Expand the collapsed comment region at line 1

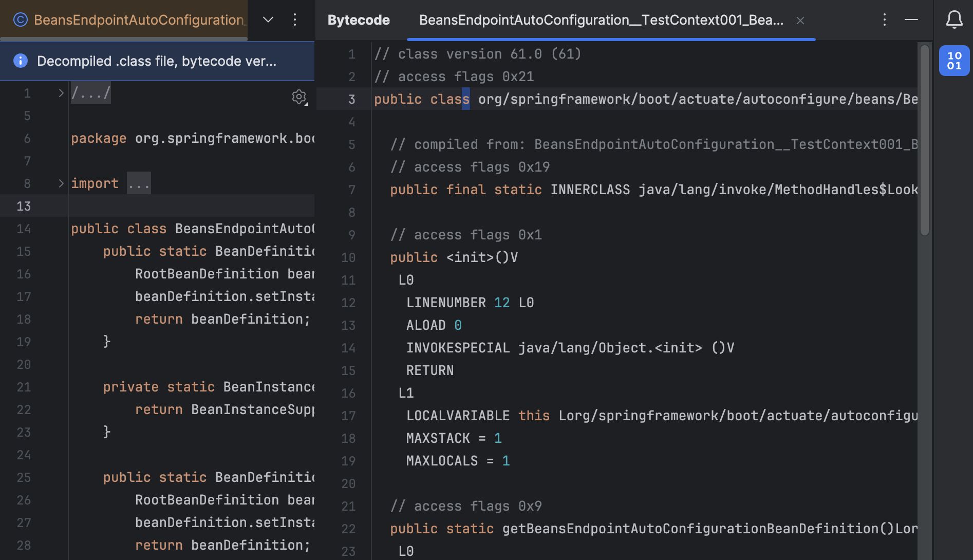coord(61,92)
